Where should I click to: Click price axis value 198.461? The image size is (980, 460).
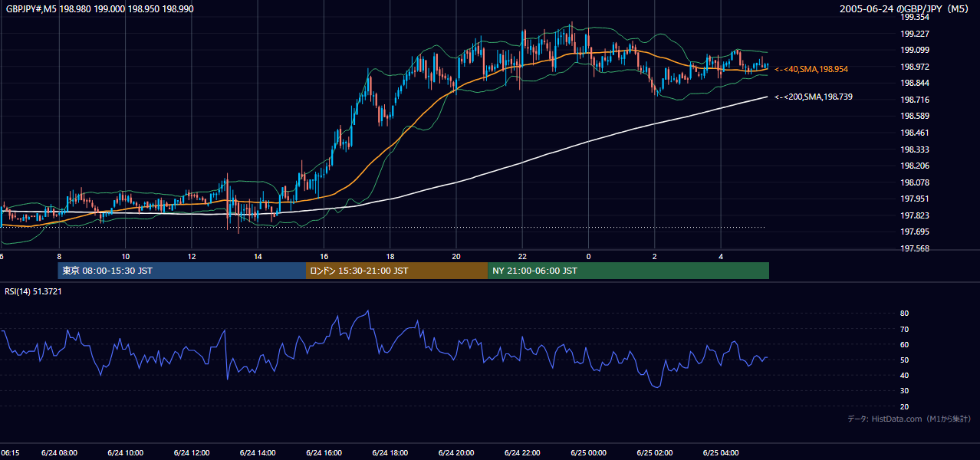[x=915, y=133]
